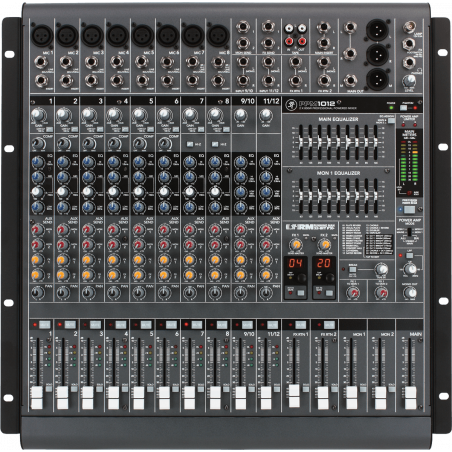
Task: Toggle the phantom power switch
Action: 404,108
